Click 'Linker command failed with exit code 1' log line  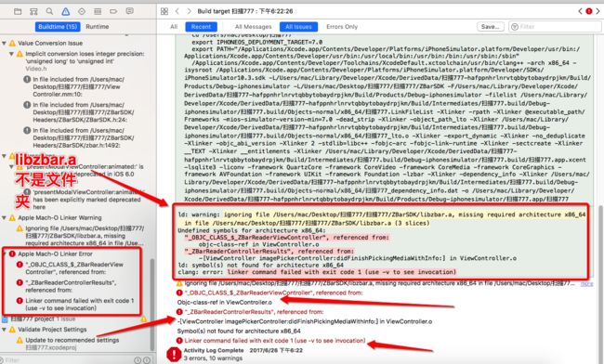pyautogui.click(x=275, y=341)
